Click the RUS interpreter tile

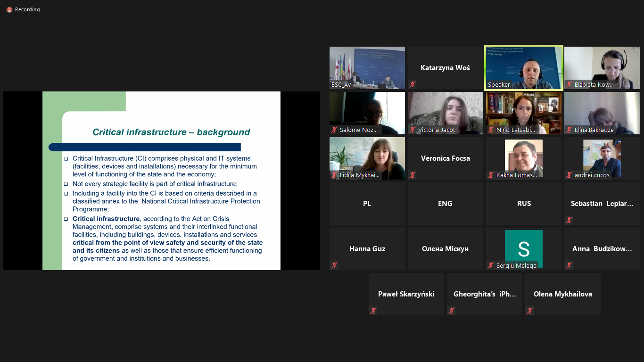click(523, 204)
